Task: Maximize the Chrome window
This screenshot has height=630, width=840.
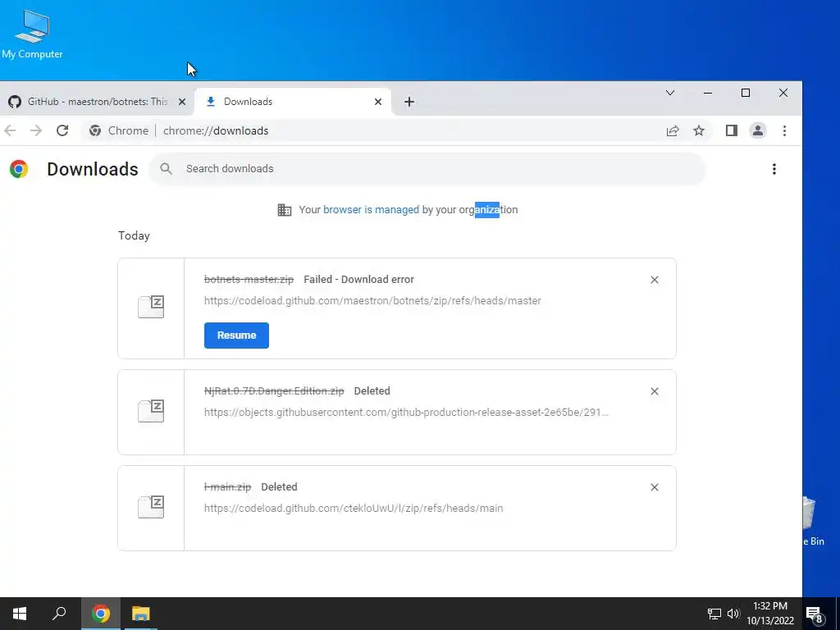Action: (745, 93)
